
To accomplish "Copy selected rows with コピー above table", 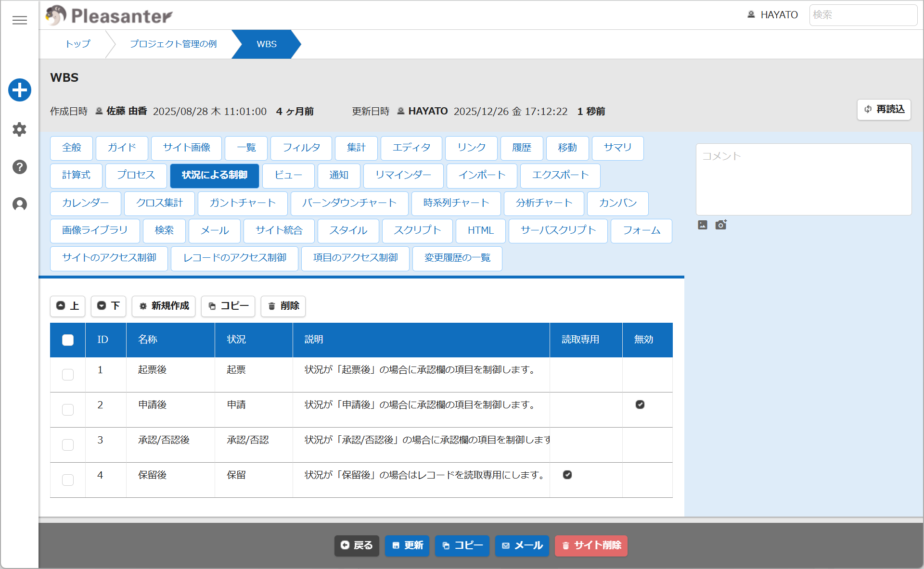I will pos(228,306).
